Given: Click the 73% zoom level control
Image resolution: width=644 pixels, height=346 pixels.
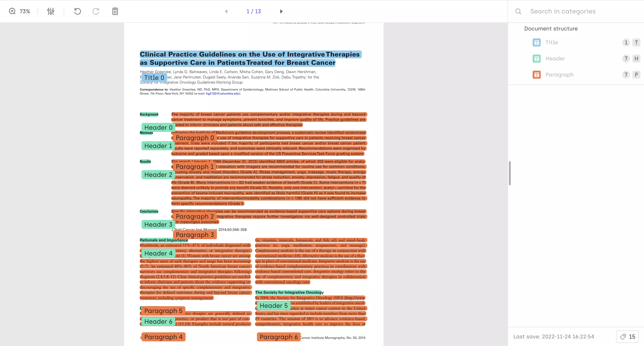Looking at the screenshot, I should point(25,11).
